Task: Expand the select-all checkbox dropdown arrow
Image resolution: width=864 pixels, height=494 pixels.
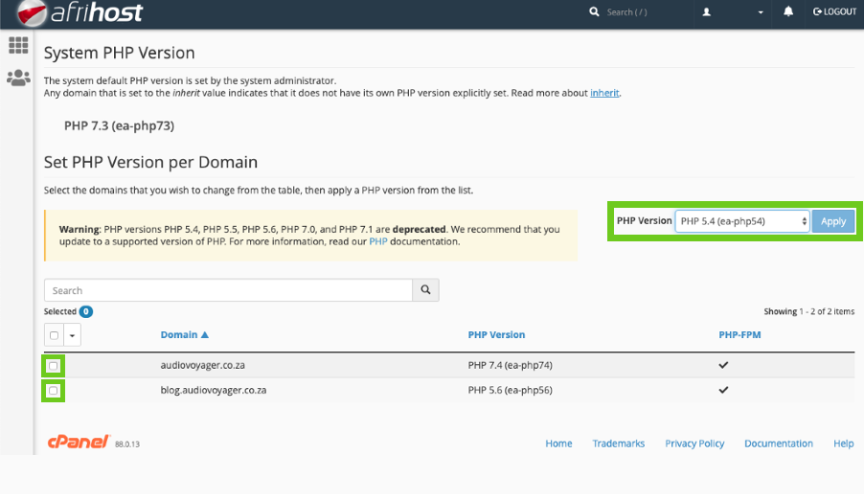Action: pyautogui.click(x=72, y=335)
